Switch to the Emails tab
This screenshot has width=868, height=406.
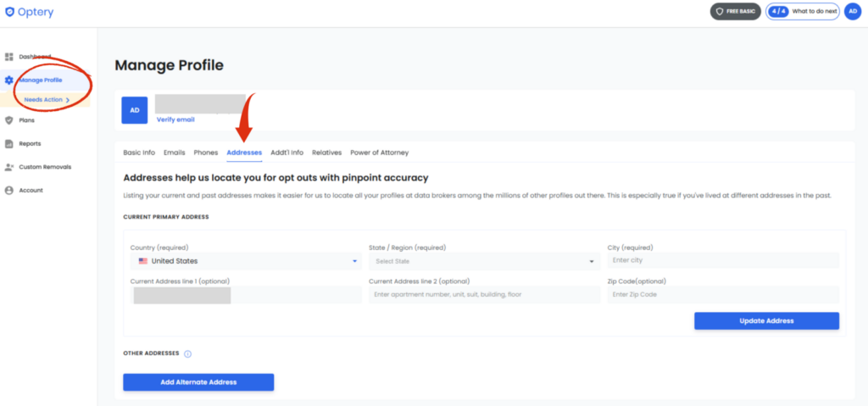point(175,153)
